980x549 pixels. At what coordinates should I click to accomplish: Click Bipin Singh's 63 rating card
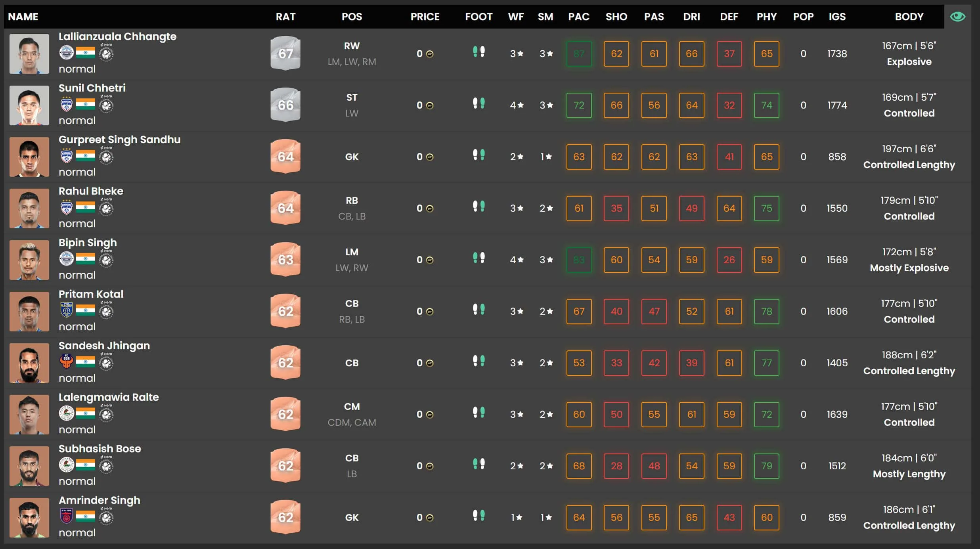pos(285,260)
